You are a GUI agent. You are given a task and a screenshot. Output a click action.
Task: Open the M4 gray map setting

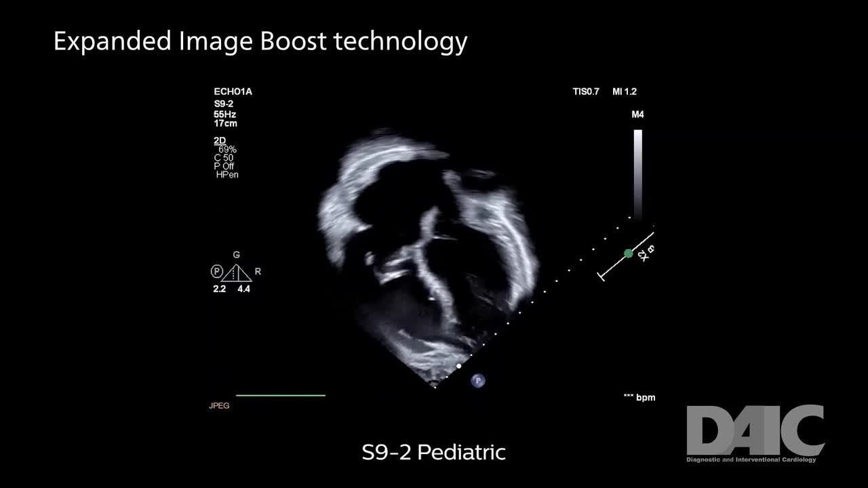637,115
